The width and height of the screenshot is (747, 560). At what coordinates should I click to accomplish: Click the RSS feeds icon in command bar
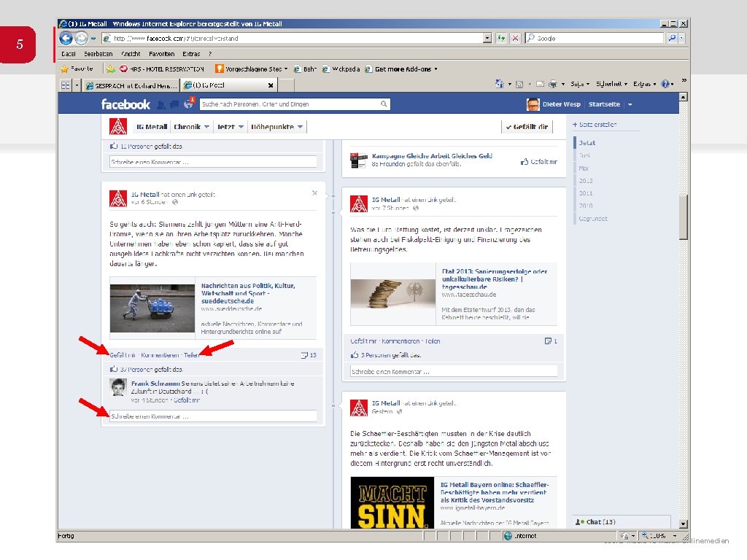[519, 84]
